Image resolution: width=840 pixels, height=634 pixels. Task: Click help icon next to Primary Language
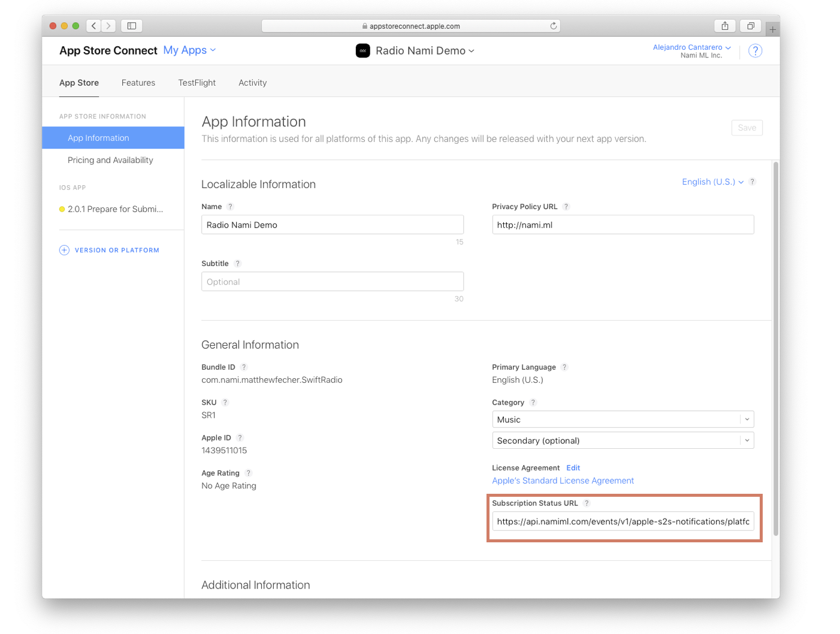click(x=564, y=367)
